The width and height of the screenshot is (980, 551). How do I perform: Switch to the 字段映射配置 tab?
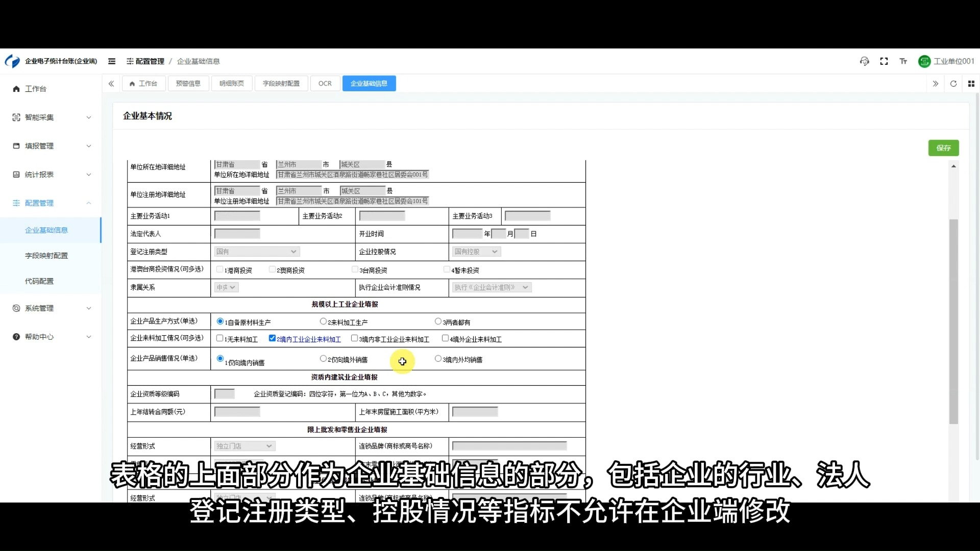[x=281, y=84]
